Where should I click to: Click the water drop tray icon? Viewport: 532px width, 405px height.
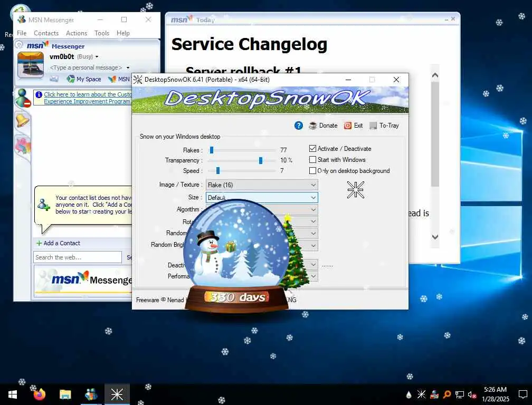[x=408, y=394]
